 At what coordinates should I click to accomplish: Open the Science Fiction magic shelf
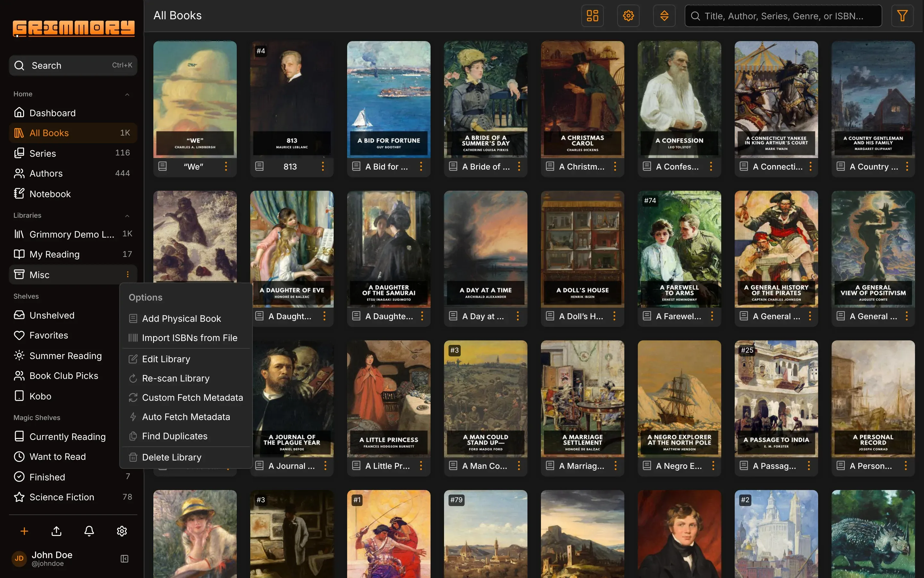click(x=73, y=497)
